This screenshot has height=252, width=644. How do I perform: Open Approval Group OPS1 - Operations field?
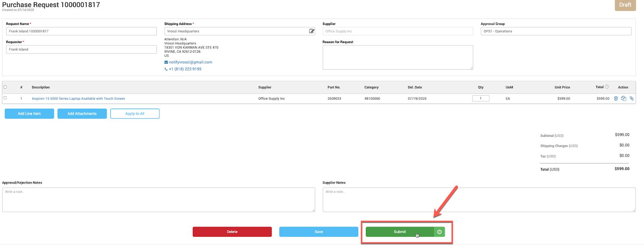point(556,31)
